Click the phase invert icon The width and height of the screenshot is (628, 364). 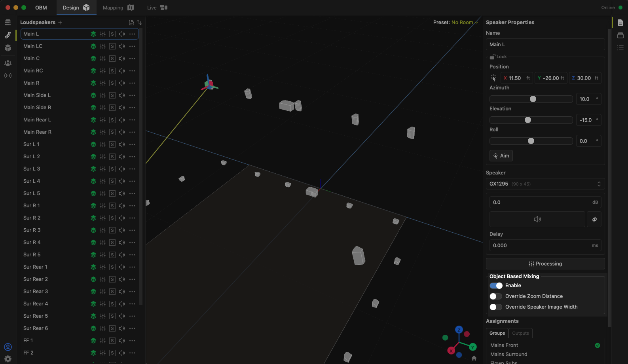(x=594, y=219)
